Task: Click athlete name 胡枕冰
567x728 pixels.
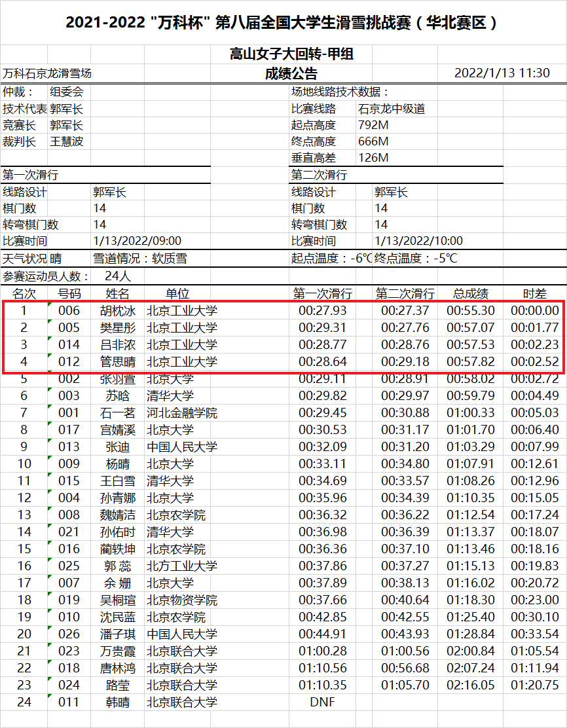Action: [x=117, y=310]
